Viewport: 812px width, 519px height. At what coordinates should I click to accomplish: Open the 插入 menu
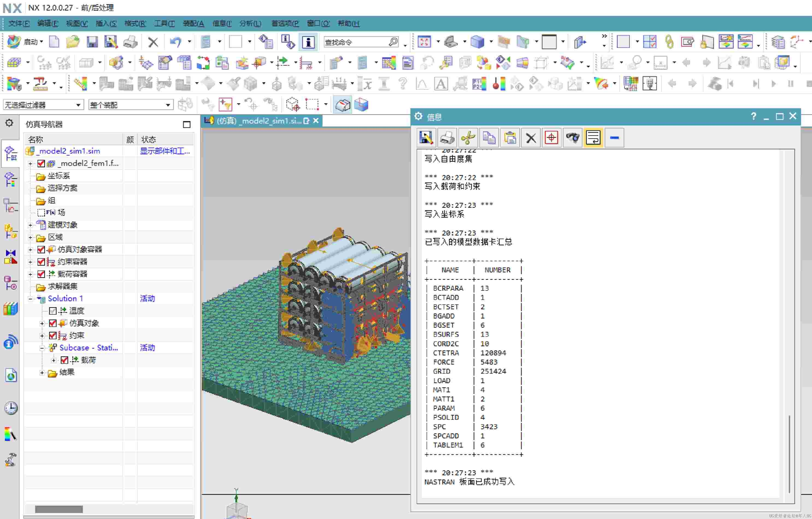106,23
